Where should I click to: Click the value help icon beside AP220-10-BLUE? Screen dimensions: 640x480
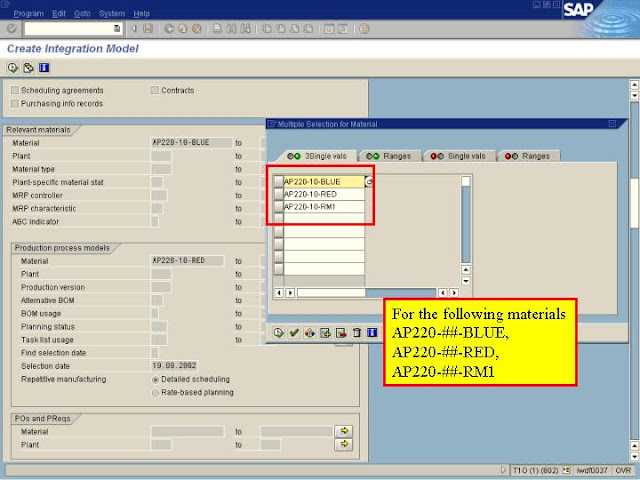point(369,182)
